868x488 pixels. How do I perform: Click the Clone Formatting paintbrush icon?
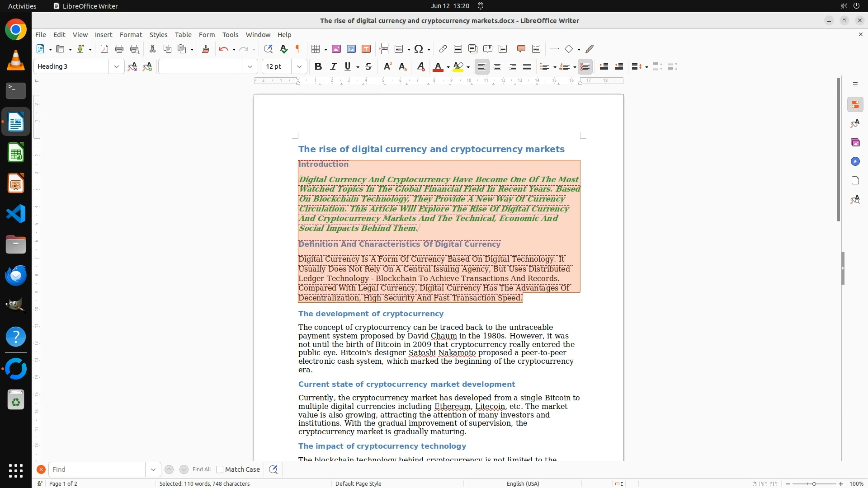tap(206, 49)
